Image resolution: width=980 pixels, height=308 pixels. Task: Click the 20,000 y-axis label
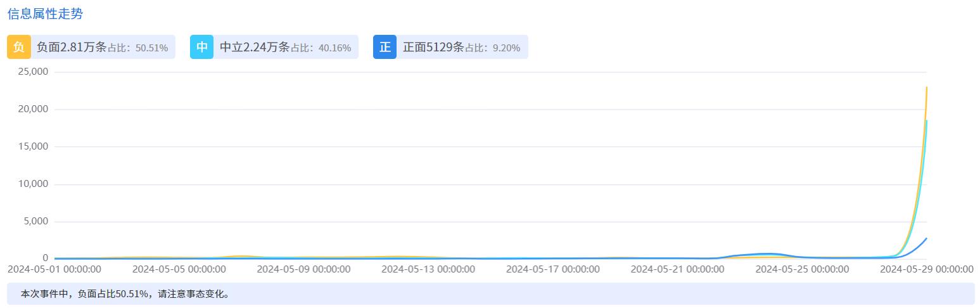34,109
